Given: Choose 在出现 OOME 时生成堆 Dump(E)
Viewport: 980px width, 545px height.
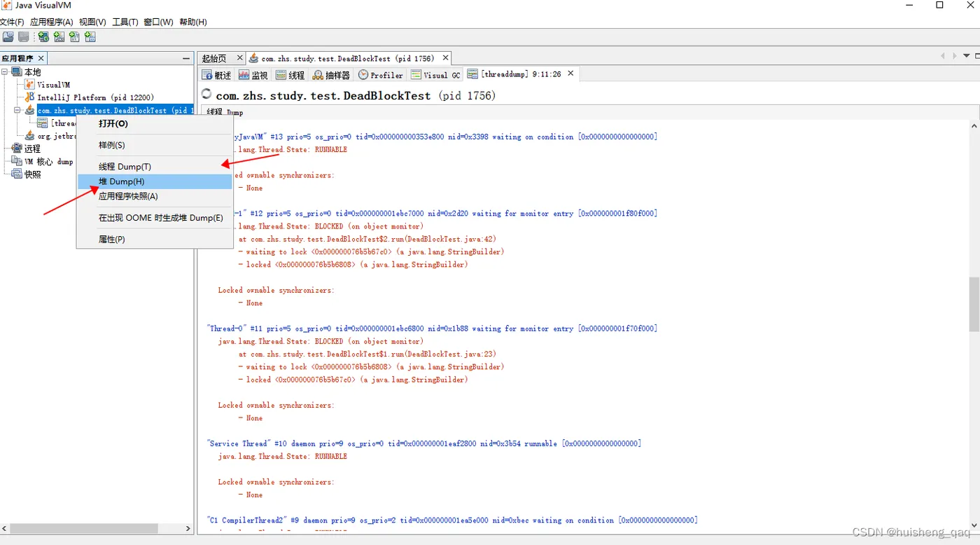Looking at the screenshot, I should pos(154,218).
